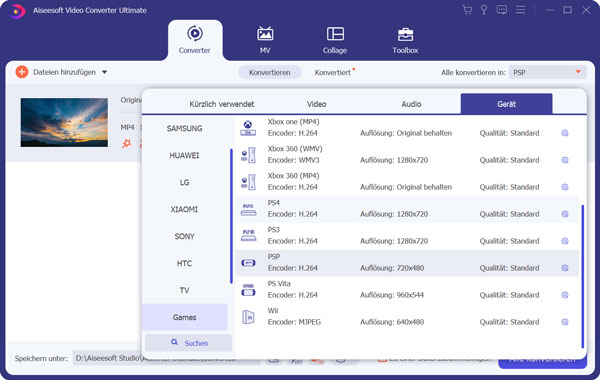The width and height of the screenshot is (600, 380).
Task: Select the 'PS Vita' profile name
Action: pyautogui.click(x=279, y=284)
